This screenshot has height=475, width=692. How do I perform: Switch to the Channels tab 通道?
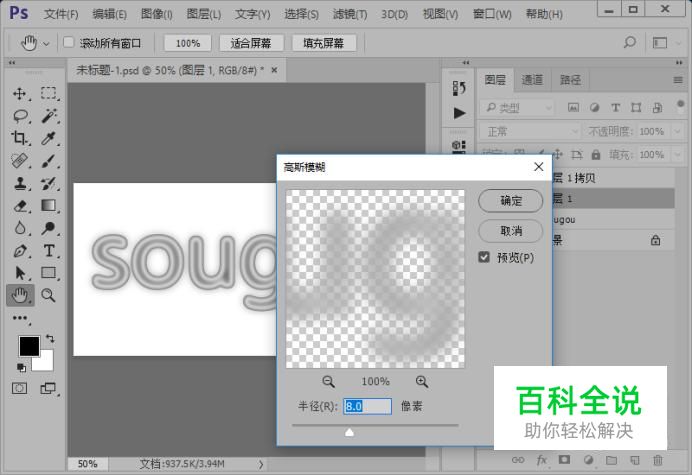pos(532,80)
